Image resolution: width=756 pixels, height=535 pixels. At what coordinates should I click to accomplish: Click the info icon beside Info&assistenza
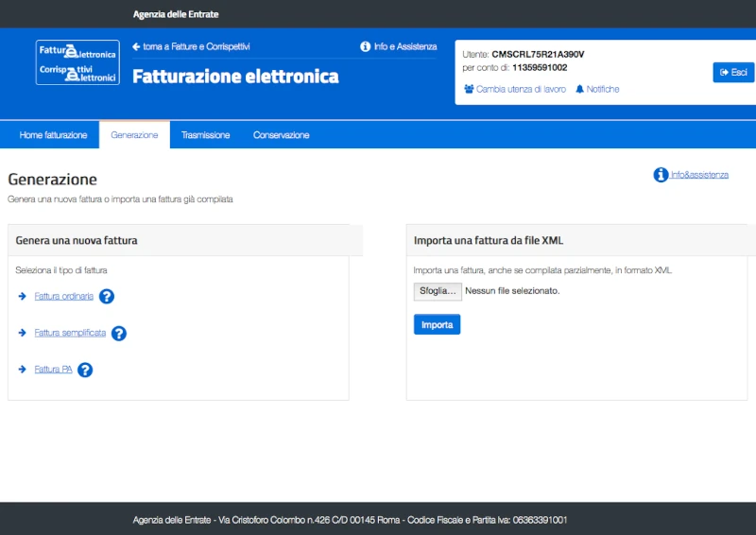tap(661, 175)
